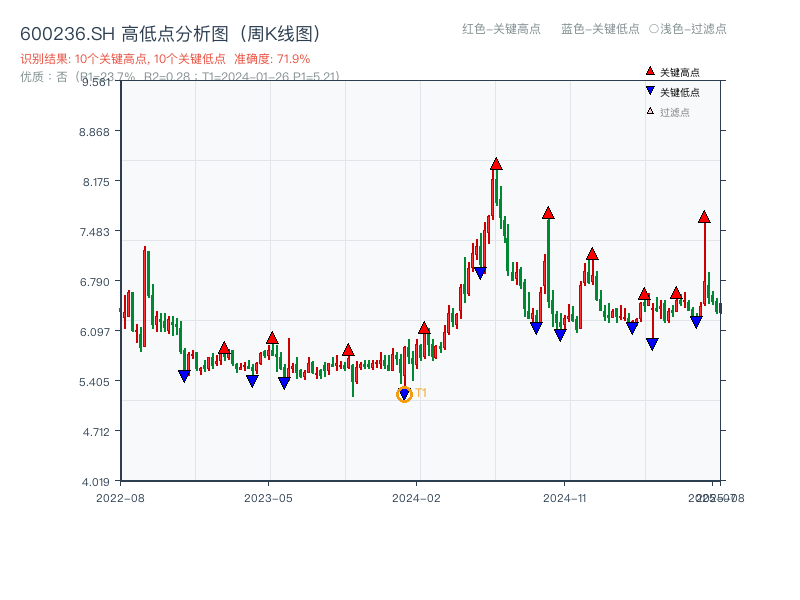The width and height of the screenshot is (800, 600).
Task: Click the 准确度 71.9% text
Action: point(270,59)
